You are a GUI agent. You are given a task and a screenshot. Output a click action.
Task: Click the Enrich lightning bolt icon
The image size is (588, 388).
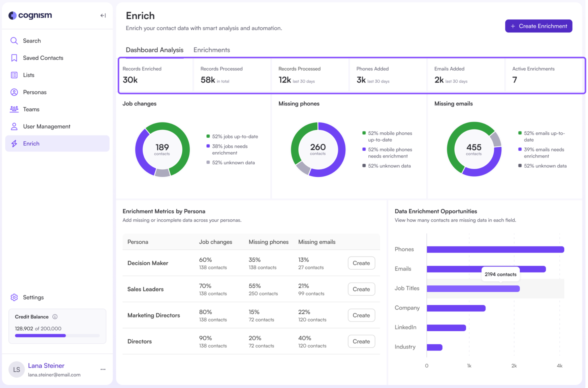click(x=14, y=144)
